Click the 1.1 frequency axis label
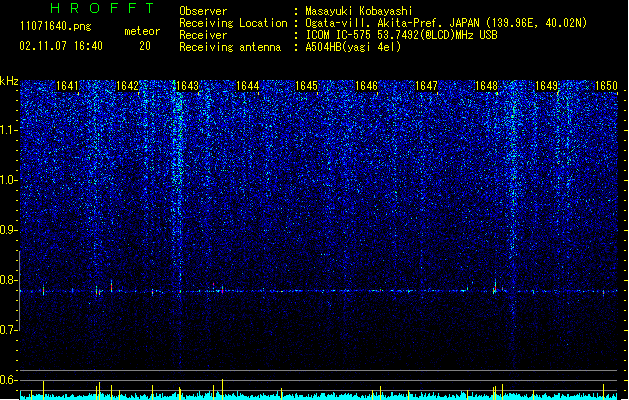629x400 pixels. [8, 130]
